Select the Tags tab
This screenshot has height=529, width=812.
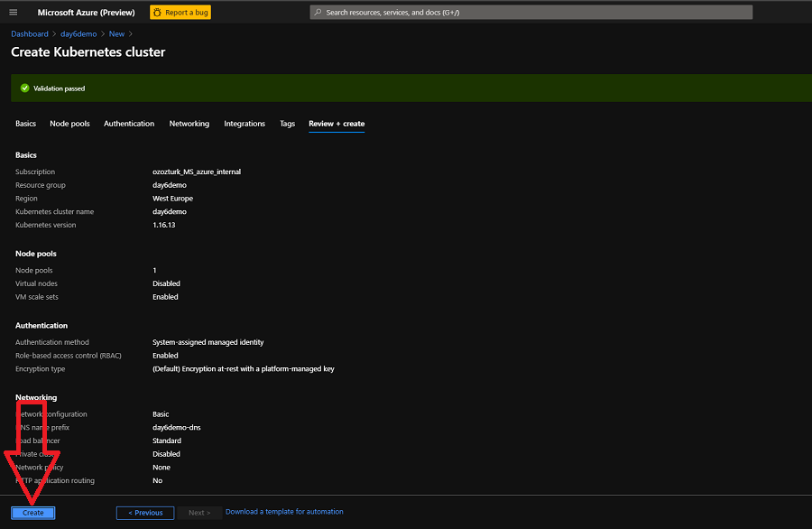tap(287, 124)
